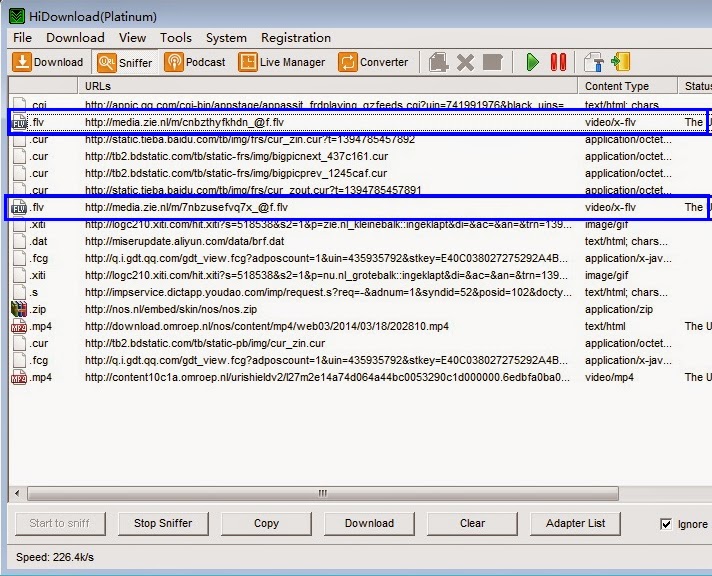712x576 pixels.
Task: Click the green play start icon
Action: (532, 62)
